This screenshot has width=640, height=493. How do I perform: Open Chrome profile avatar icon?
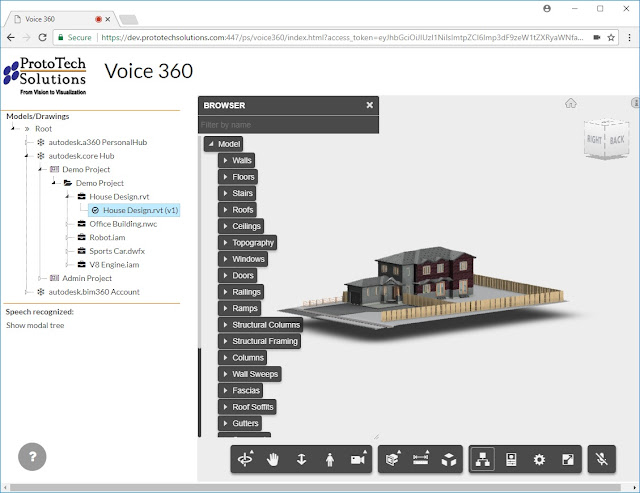(x=547, y=8)
